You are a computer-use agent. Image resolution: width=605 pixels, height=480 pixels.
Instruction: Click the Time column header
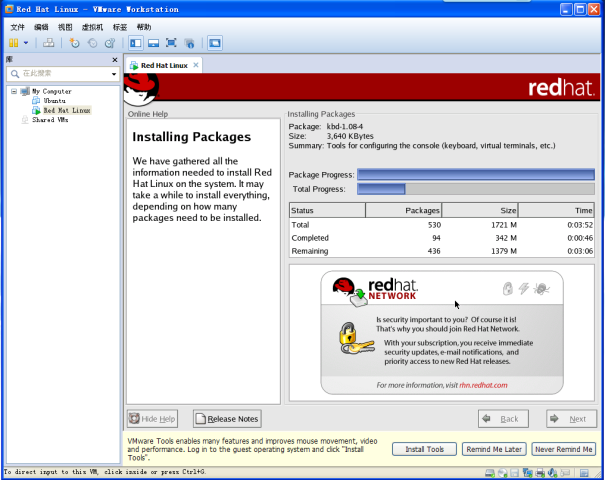coord(556,210)
